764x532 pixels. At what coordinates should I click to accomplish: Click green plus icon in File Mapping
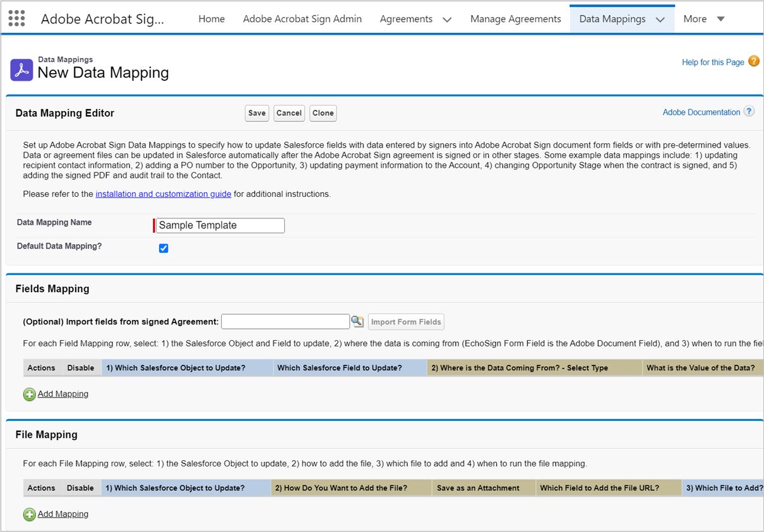(30, 514)
